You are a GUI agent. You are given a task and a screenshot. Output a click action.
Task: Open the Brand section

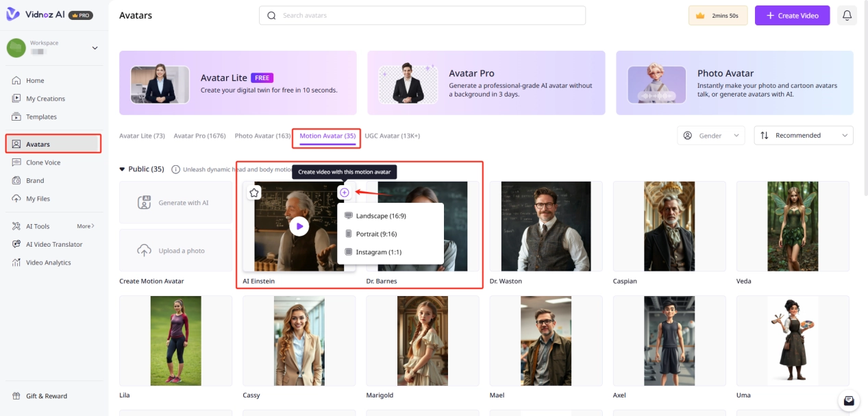tap(35, 181)
